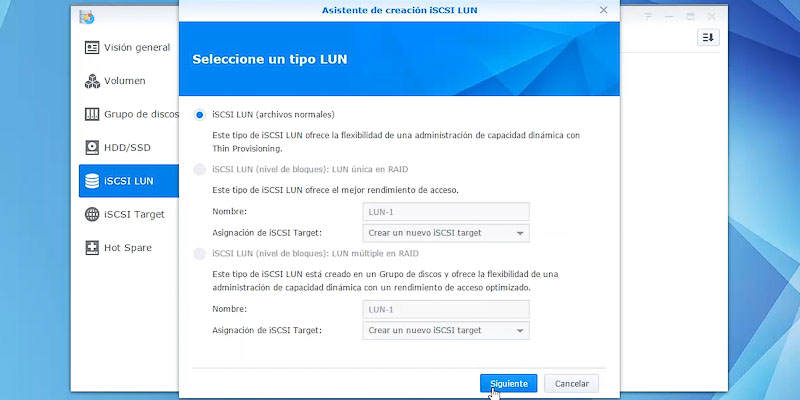Click the HDD/SSD drive icon
The width and height of the screenshot is (800, 400).
coord(92,148)
